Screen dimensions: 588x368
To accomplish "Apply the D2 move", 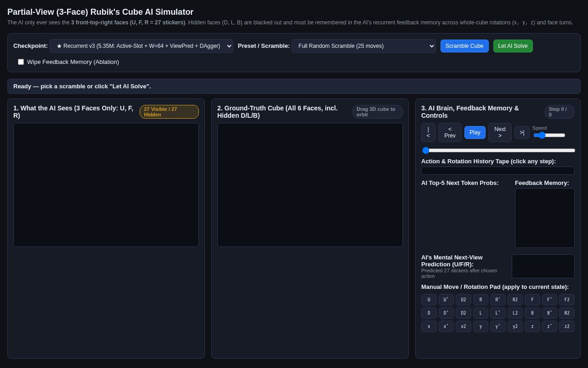I will (464, 313).
